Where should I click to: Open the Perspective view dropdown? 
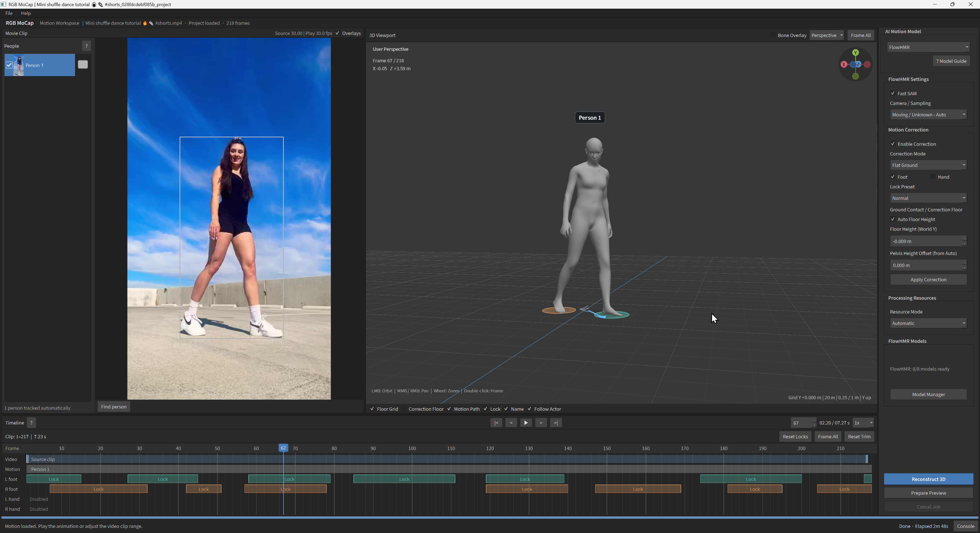[827, 35]
